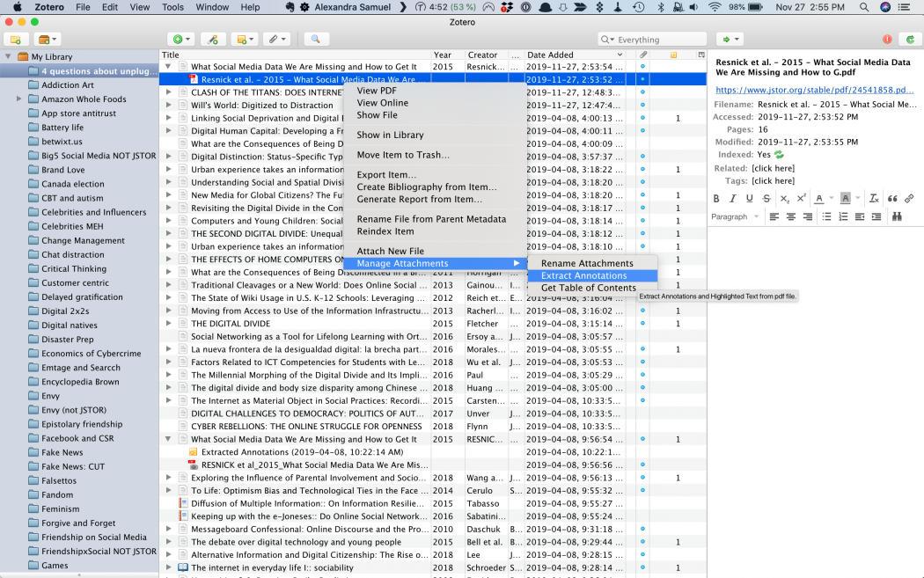This screenshot has width=924, height=578.
Task: Open the Tools menu in menu bar
Action: click(172, 7)
